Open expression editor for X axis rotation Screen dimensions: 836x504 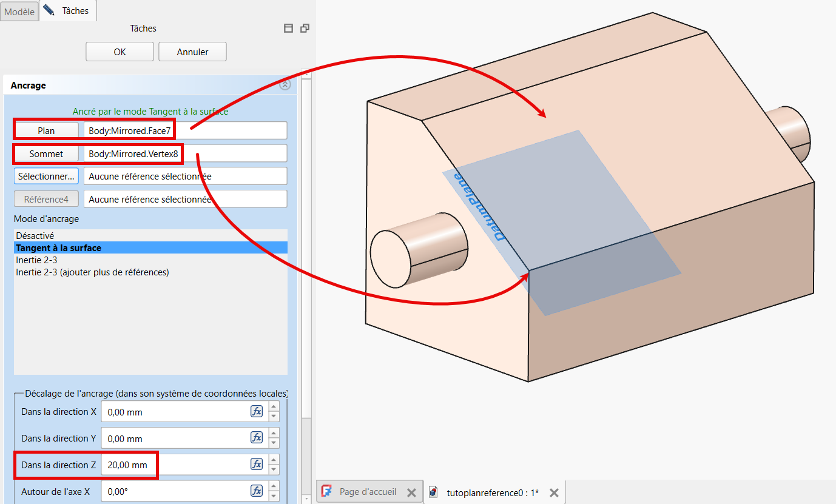[257, 491]
